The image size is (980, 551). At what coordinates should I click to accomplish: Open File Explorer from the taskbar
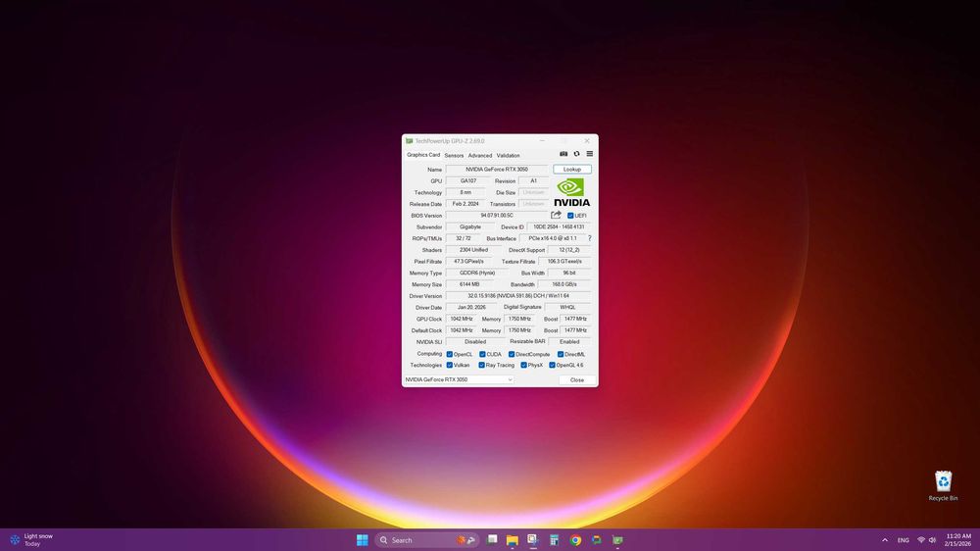tap(512, 540)
